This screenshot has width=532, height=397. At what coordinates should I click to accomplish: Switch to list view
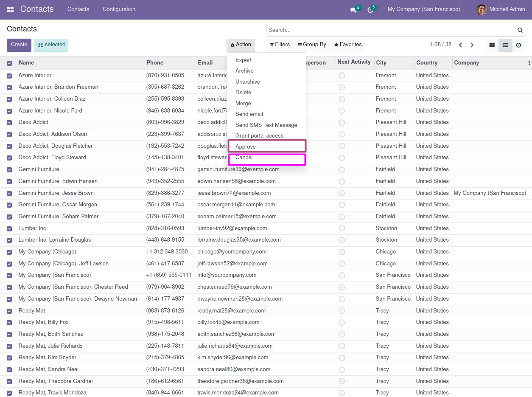(505, 45)
